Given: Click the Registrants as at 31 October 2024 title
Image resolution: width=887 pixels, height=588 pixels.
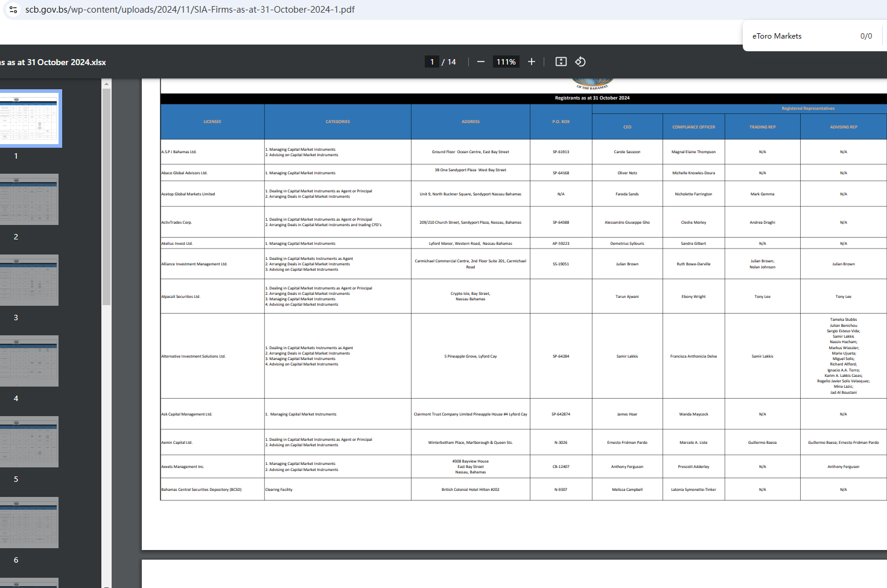Looking at the screenshot, I should (592, 98).
